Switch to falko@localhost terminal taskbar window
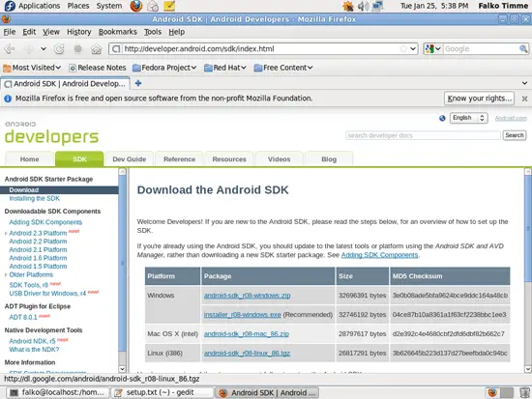This screenshot has width=532, height=399. (x=57, y=392)
